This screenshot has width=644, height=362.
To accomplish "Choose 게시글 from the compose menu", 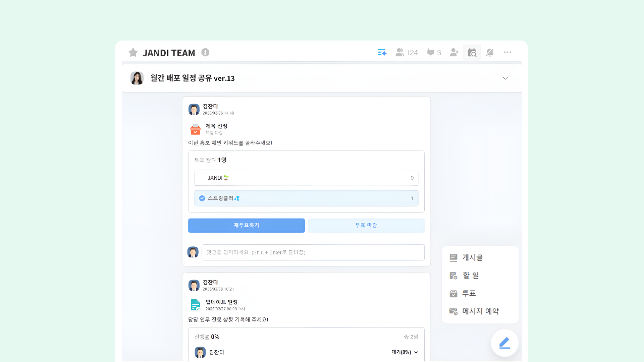I will (x=466, y=258).
